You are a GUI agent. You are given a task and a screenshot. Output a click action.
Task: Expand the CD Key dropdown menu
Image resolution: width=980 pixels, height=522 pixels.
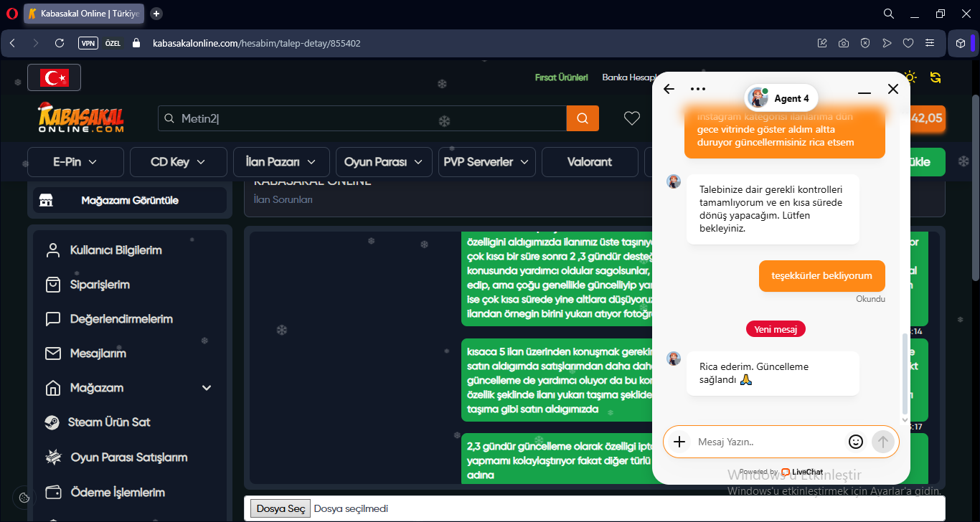pyautogui.click(x=178, y=162)
